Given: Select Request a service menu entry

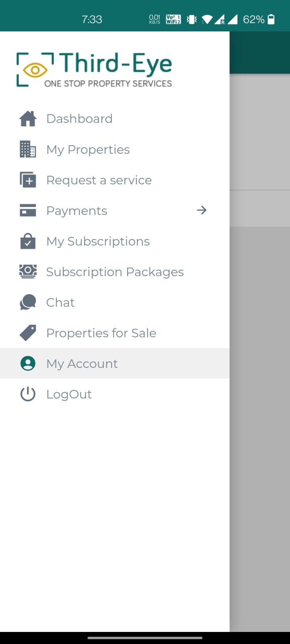Looking at the screenshot, I should click(115, 180).
